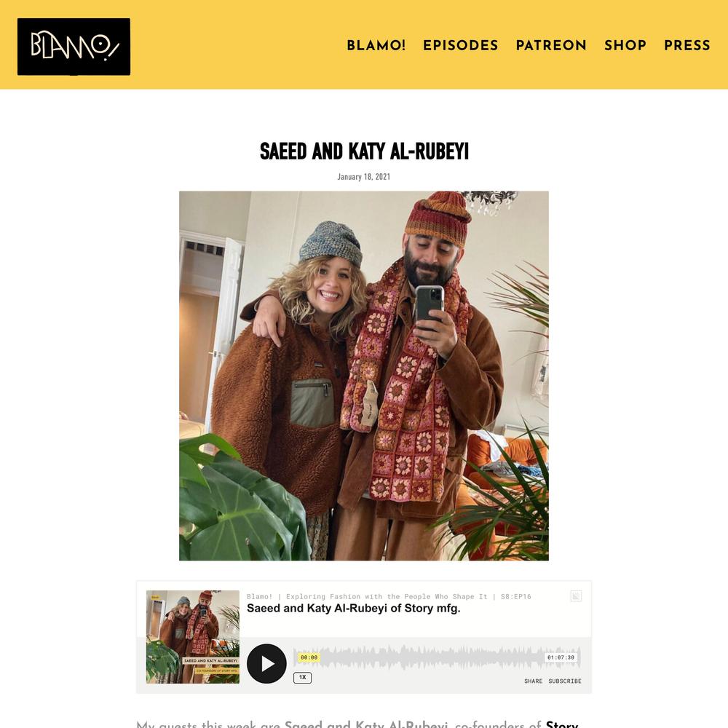Open the large mirror selfie photo
Image resolution: width=728 pixels, height=728 pixels.
click(x=364, y=376)
